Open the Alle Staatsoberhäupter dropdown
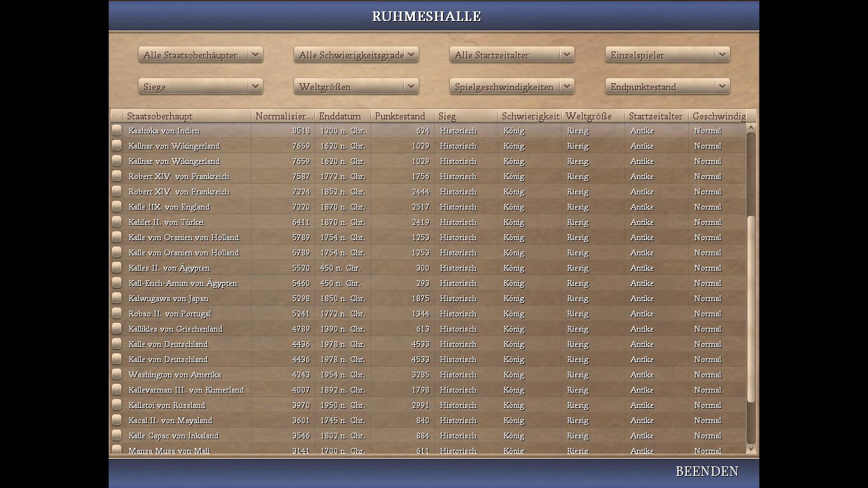 (x=200, y=55)
